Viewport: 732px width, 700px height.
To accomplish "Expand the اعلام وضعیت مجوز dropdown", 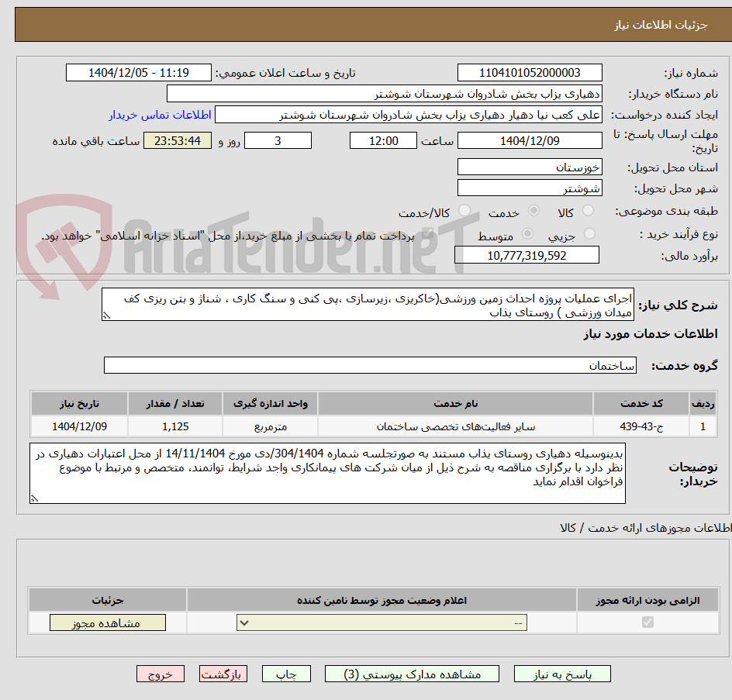I will coord(382,622).
